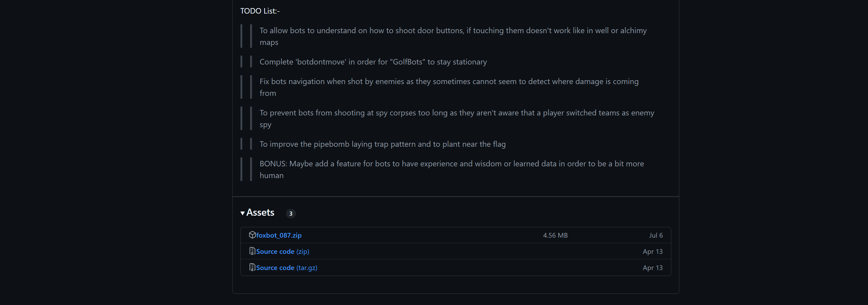868x305 pixels.
Task: Download Source code (zip) archive
Action: coord(282,251)
